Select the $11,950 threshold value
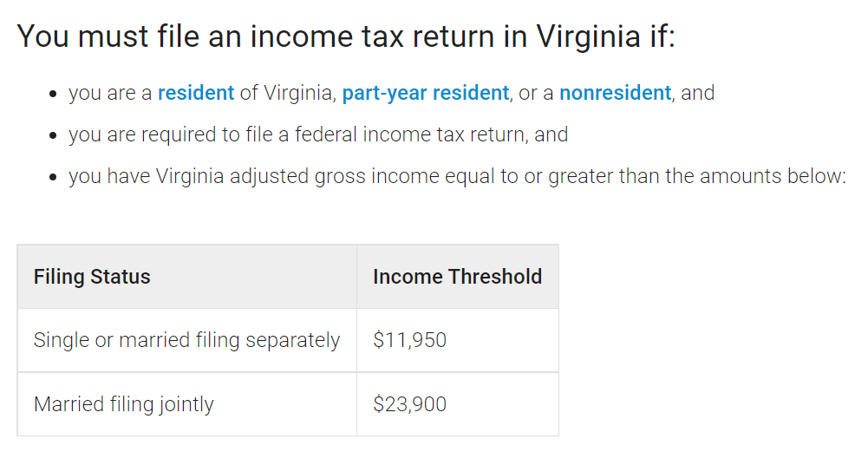 pos(409,340)
